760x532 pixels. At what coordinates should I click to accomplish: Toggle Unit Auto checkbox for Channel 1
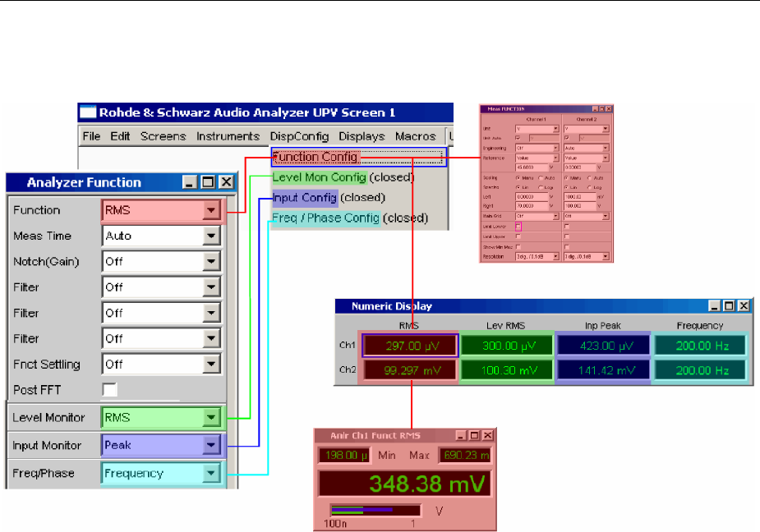tap(518, 138)
